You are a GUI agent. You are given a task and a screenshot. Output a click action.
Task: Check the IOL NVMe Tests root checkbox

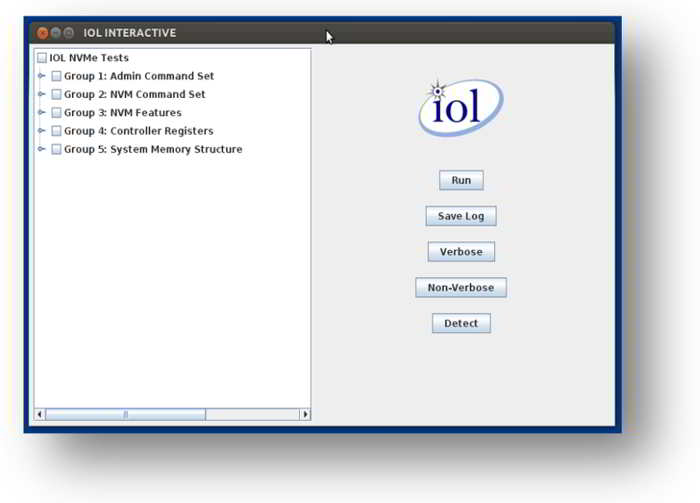point(42,58)
